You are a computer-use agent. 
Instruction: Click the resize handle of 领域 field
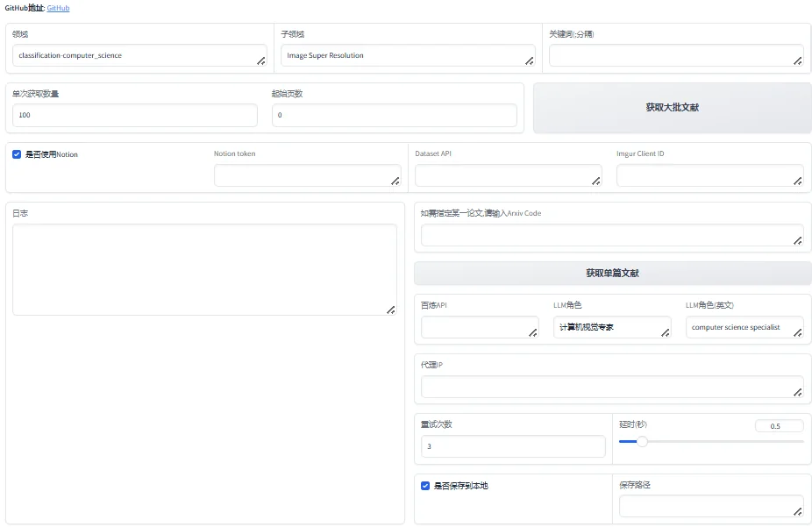261,61
